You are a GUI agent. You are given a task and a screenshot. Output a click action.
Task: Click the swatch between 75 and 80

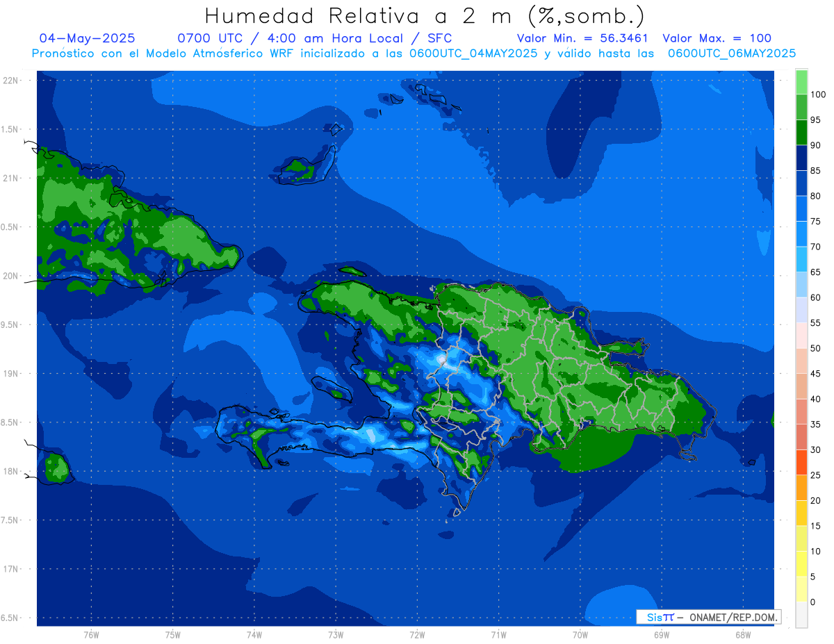point(801,208)
